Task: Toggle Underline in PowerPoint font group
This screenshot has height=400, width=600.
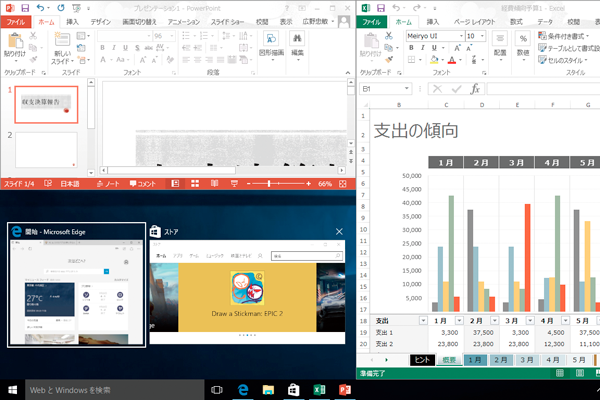Action: 125,48
